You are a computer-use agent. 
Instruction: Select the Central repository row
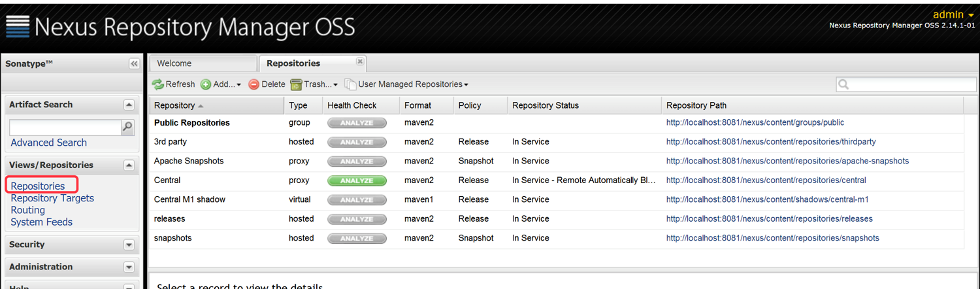pyautogui.click(x=557, y=180)
